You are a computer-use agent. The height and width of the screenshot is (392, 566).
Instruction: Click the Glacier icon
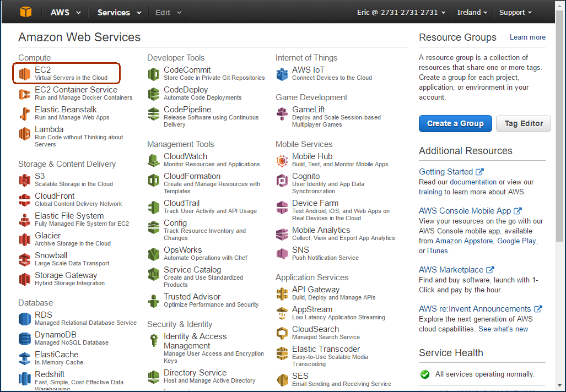pyautogui.click(x=25, y=239)
